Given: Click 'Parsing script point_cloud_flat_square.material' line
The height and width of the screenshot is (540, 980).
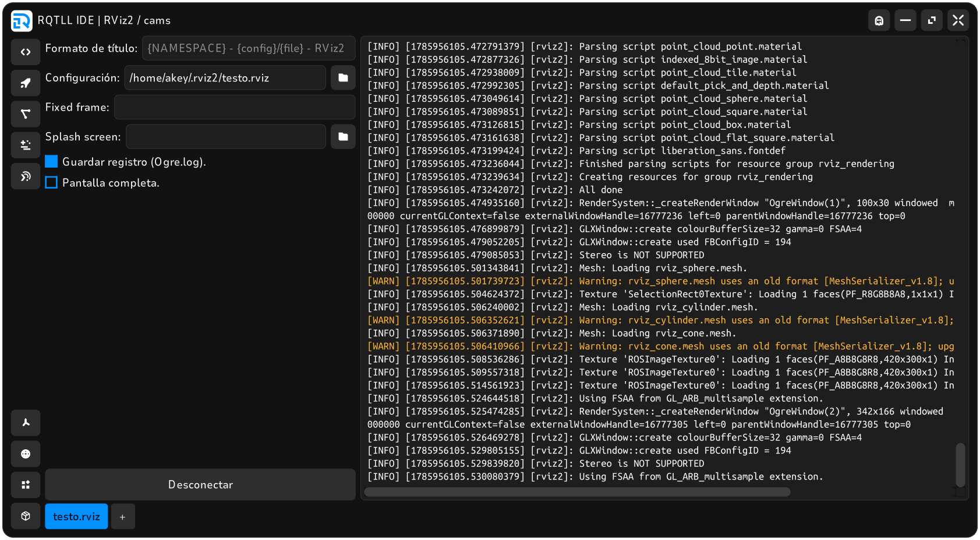Looking at the screenshot, I should point(601,138).
